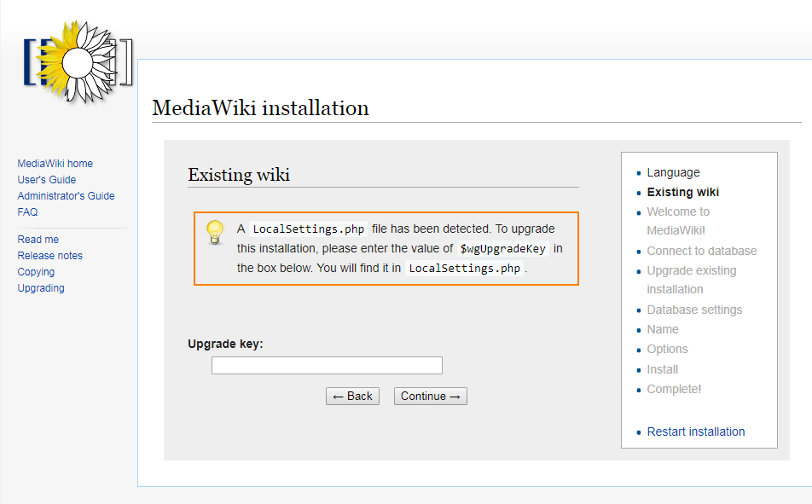Open the User's Guide link
This screenshot has height=504, width=812.
coord(47,180)
